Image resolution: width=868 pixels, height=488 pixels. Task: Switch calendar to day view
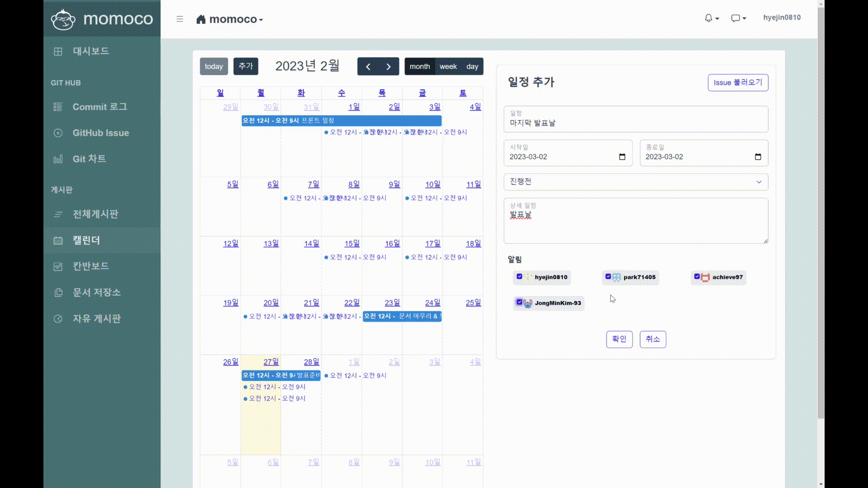pos(472,66)
